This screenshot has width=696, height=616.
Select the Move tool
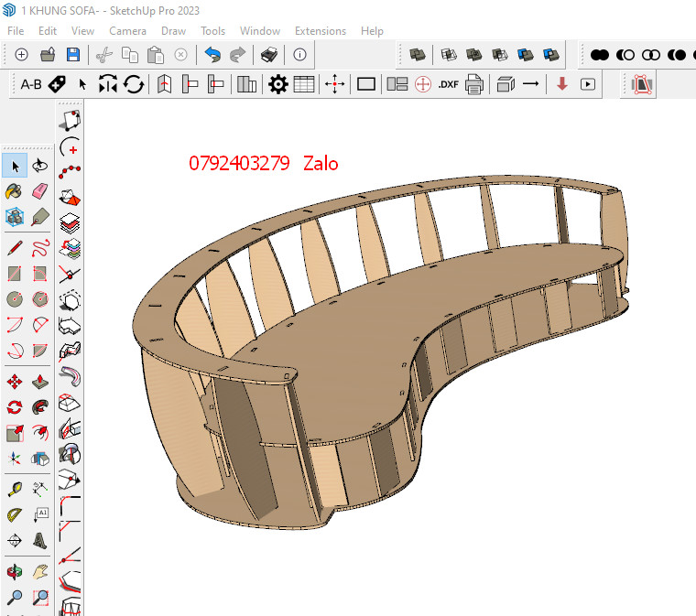coord(14,381)
